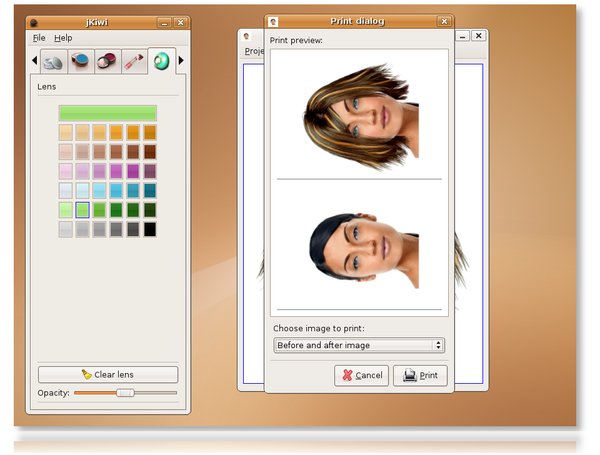Image resolution: width=600 pixels, height=455 pixels.
Task: Select the lipstick tab icon
Action: pos(134,61)
